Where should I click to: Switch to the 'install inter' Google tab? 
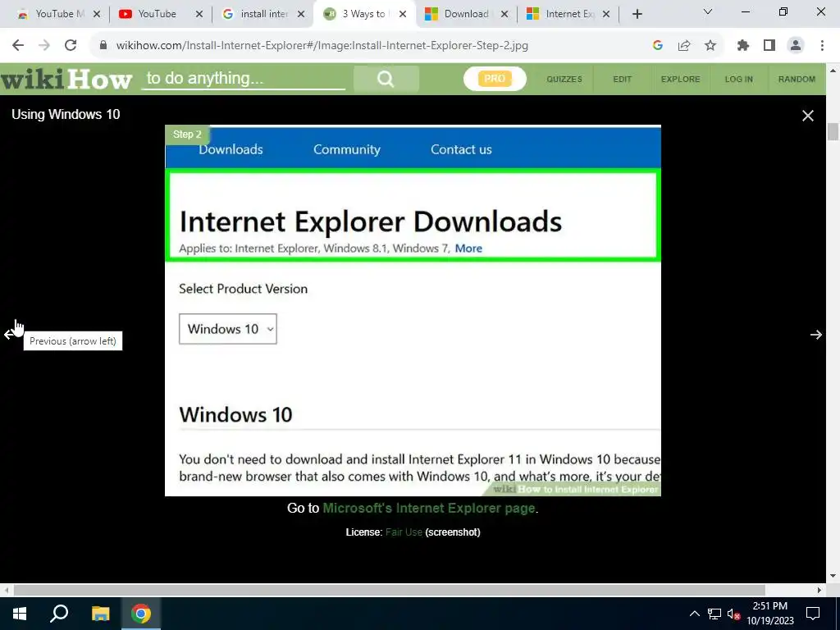pyautogui.click(x=263, y=15)
